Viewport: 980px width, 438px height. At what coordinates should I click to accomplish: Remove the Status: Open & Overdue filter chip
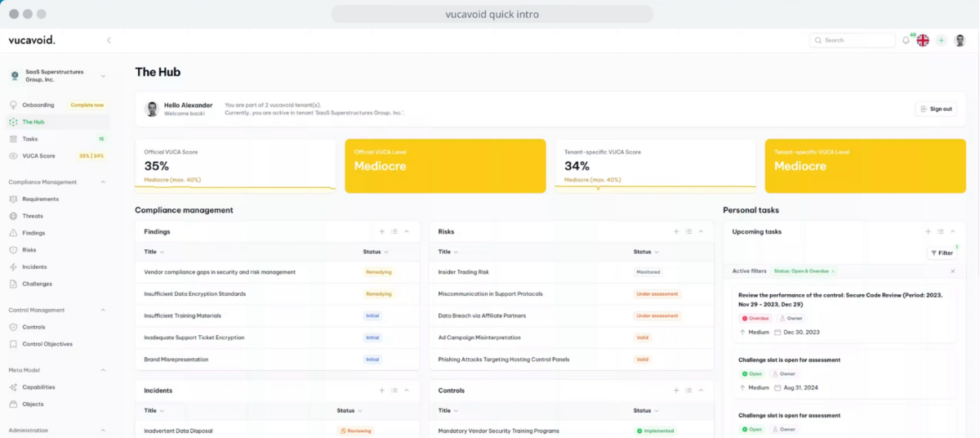(x=833, y=271)
